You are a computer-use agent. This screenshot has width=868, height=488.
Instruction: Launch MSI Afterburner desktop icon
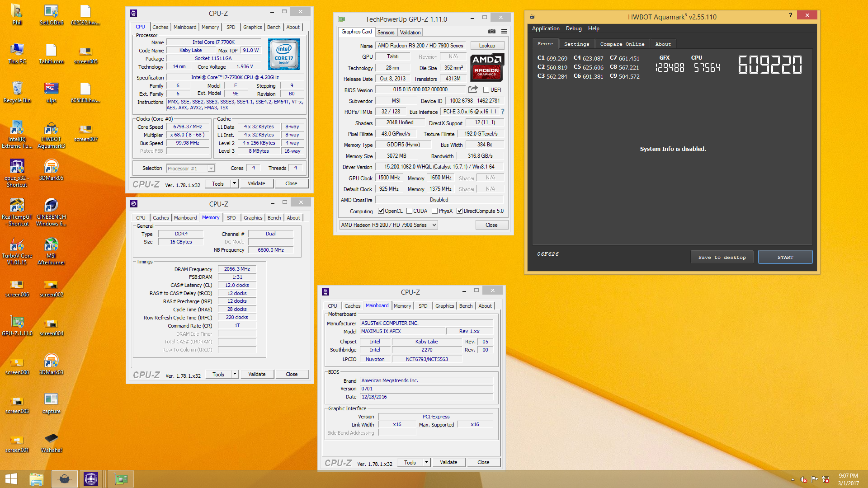(51, 251)
